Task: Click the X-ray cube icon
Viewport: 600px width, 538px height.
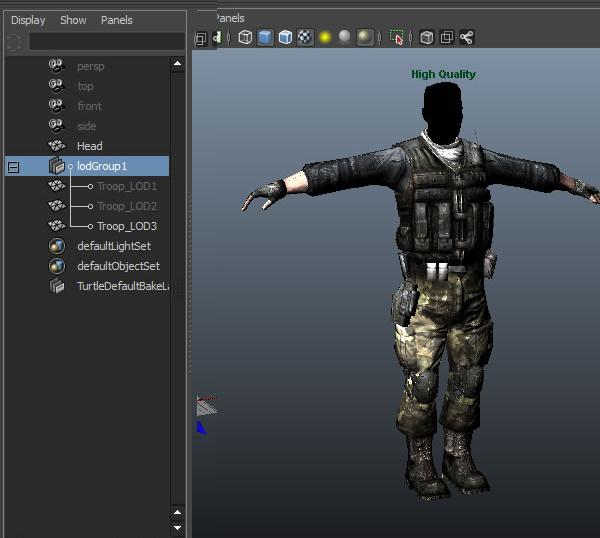Action: 427,37
